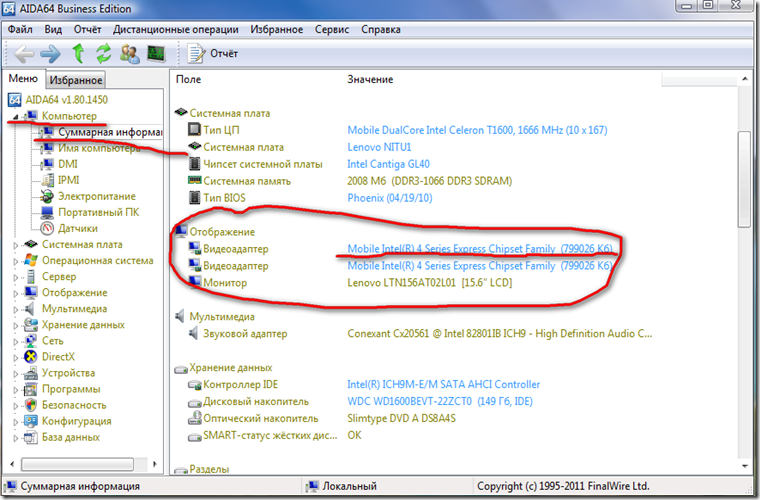Image resolution: width=760 pixels, height=500 pixels.
Task: Open the Отчёт menu
Action: tap(87, 30)
